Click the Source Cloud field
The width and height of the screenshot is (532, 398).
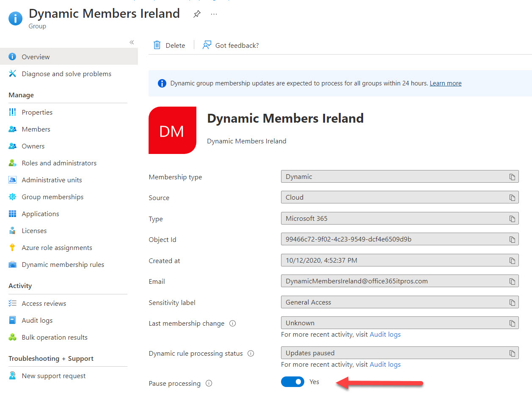(x=400, y=198)
